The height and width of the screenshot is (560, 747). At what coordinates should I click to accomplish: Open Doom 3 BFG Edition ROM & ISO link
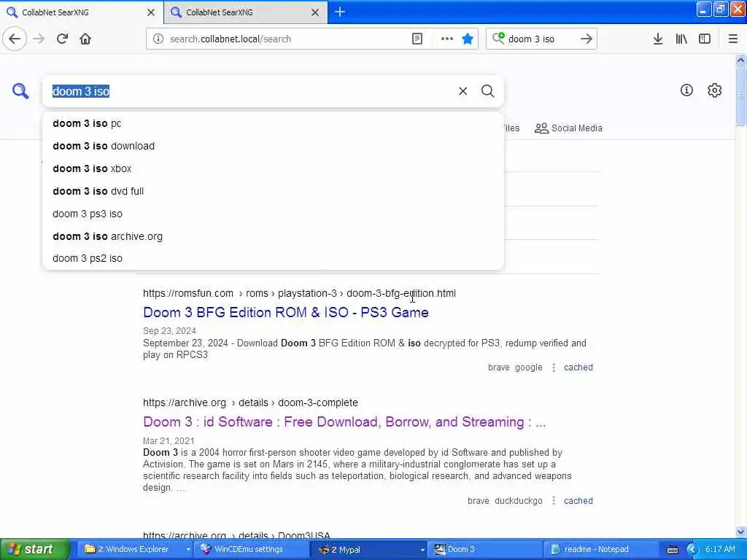[286, 312]
